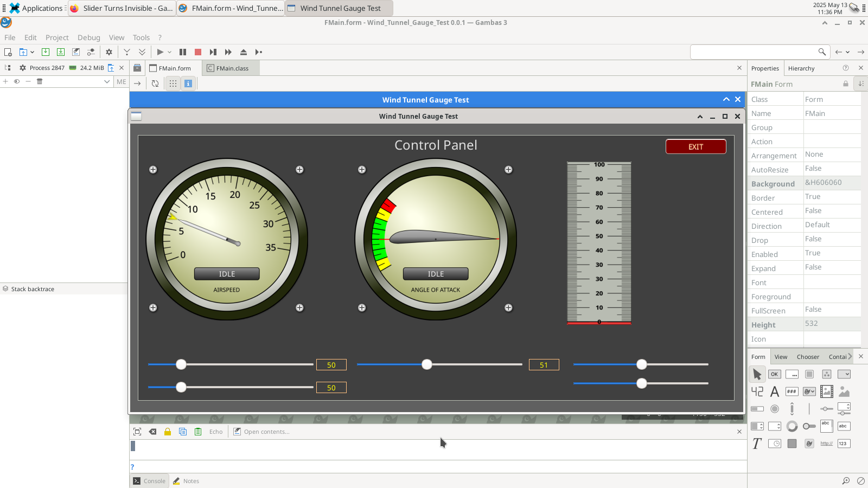Click the yellow lock icon in console toolbar
The width and height of the screenshot is (868, 488).
coord(168,432)
